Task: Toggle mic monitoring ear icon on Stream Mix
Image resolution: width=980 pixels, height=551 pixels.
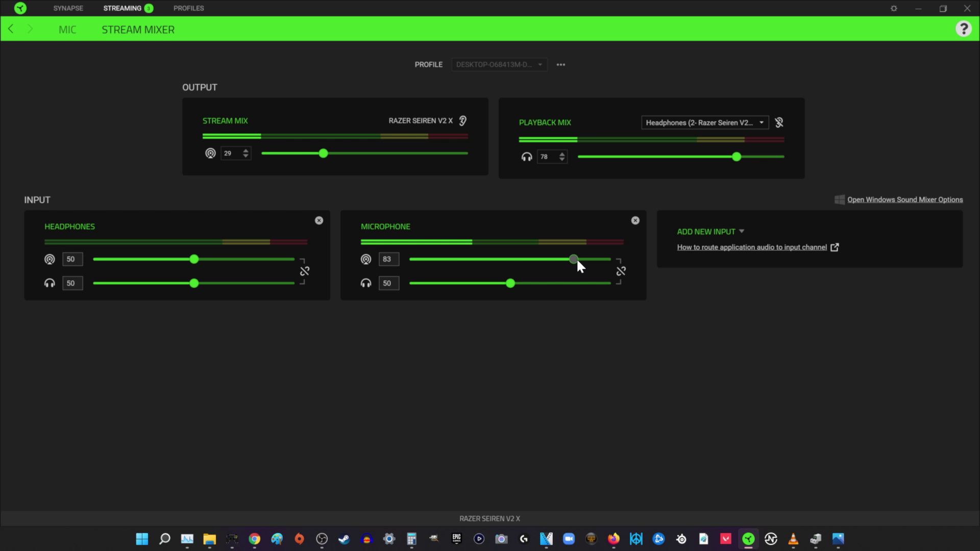Action: (x=462, y=121)
